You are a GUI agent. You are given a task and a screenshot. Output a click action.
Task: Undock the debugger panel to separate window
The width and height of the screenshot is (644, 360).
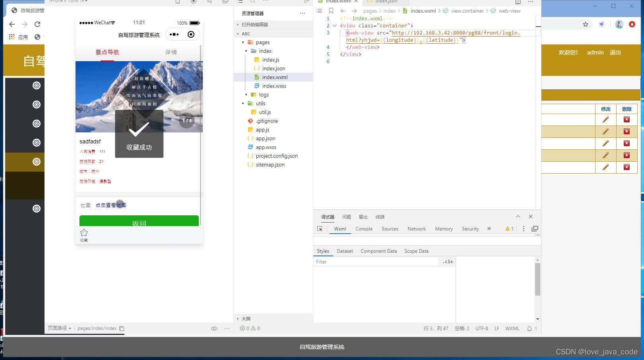(x=535, y=229)
